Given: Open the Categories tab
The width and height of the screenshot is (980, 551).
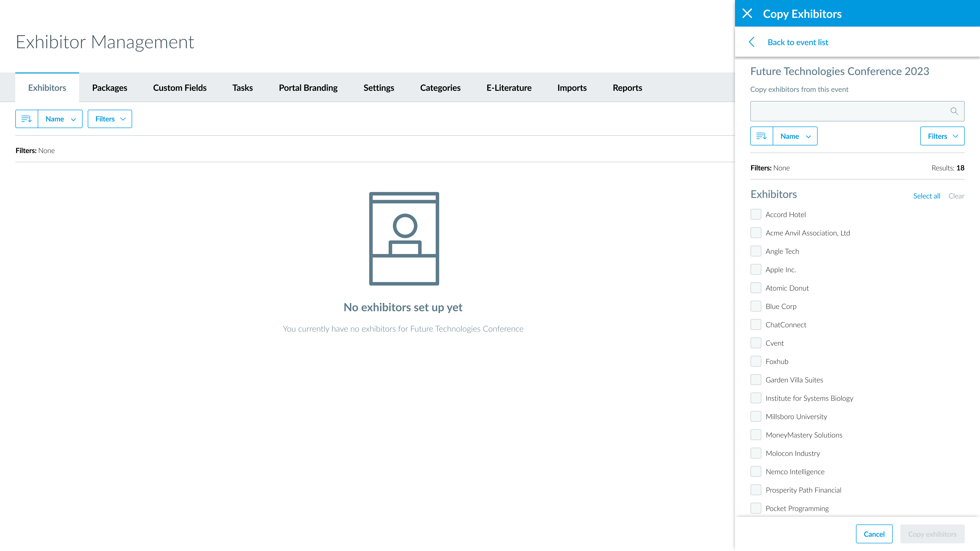Looking at the screenshot, I should point(440,87).
